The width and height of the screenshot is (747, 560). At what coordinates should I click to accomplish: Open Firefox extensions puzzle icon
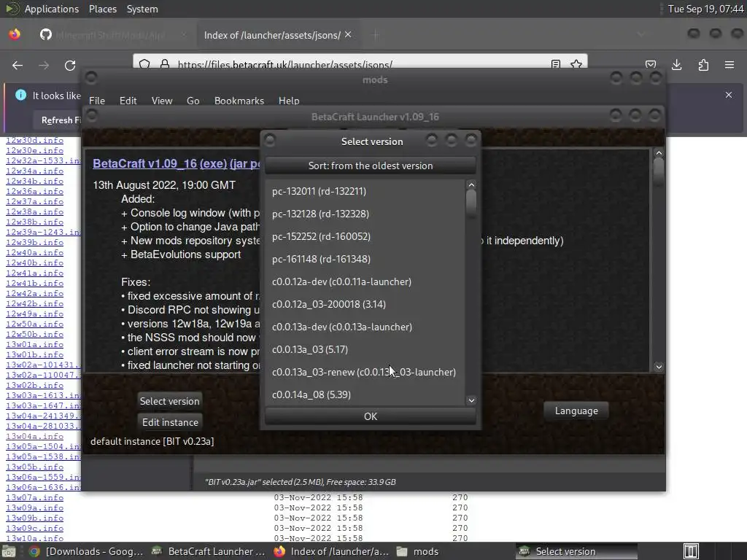703,65
